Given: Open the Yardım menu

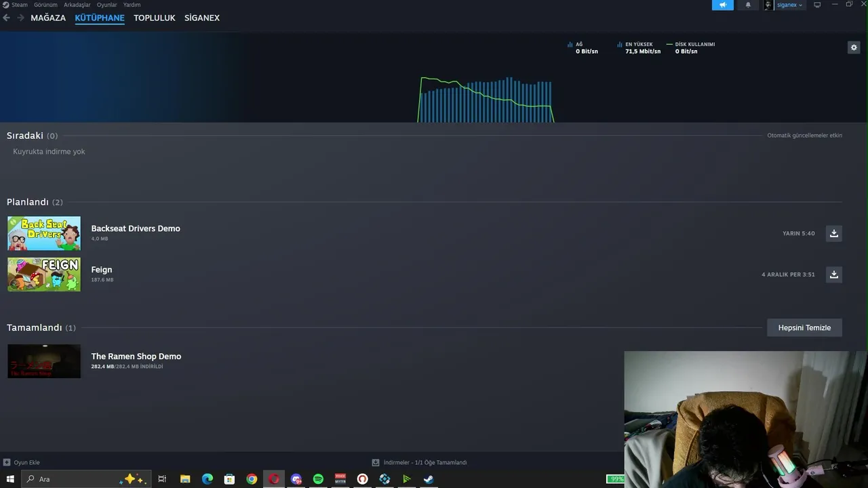Looking at the screenshot, I should coord(132,5).
